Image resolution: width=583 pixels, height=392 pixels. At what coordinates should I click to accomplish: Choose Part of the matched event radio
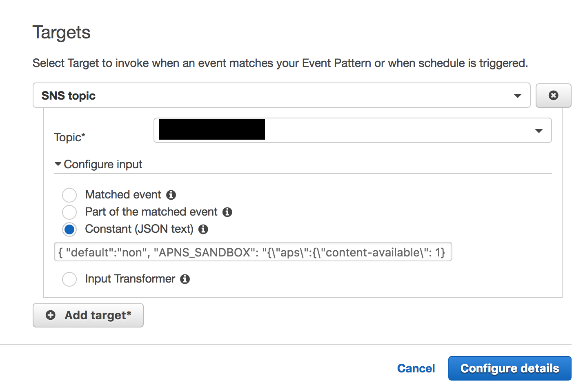pyautogui.click(x=69, y=212)
